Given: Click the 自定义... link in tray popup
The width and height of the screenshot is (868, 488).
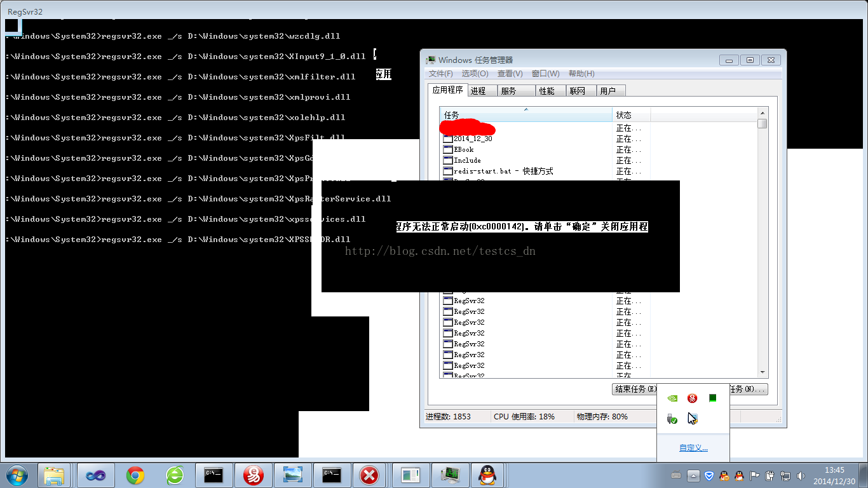Looking at the screenshot, I should click(693, 448).
